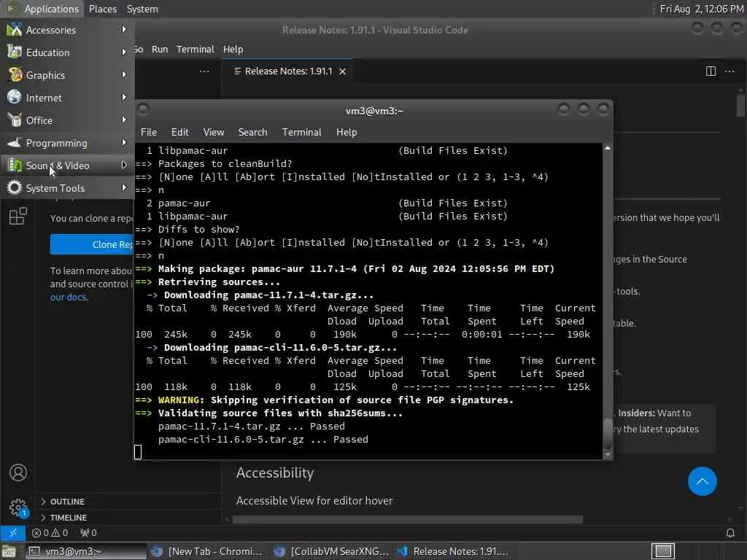The height and width of the screenshot is (560, 747).
Task: Switch to vm3@vm3 terminal taskbar item
Action: [x=86, y=551]
